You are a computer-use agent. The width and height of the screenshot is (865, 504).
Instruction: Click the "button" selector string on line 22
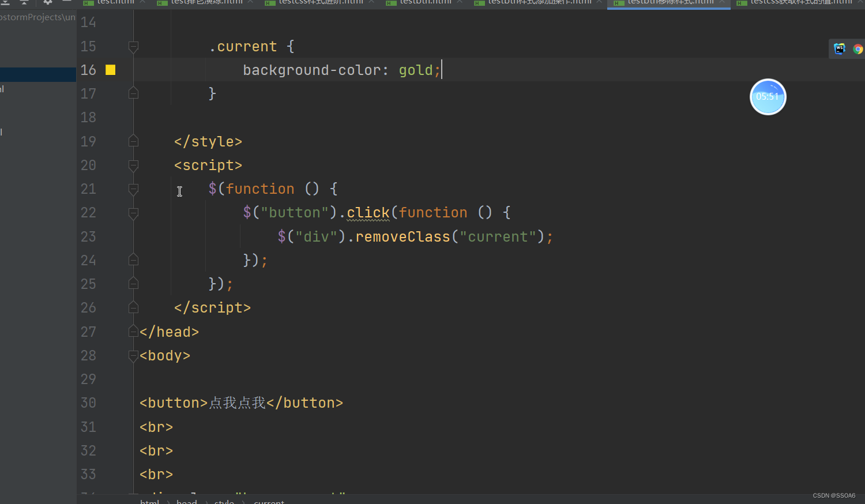pyautogui.click(x=295, y=213)
